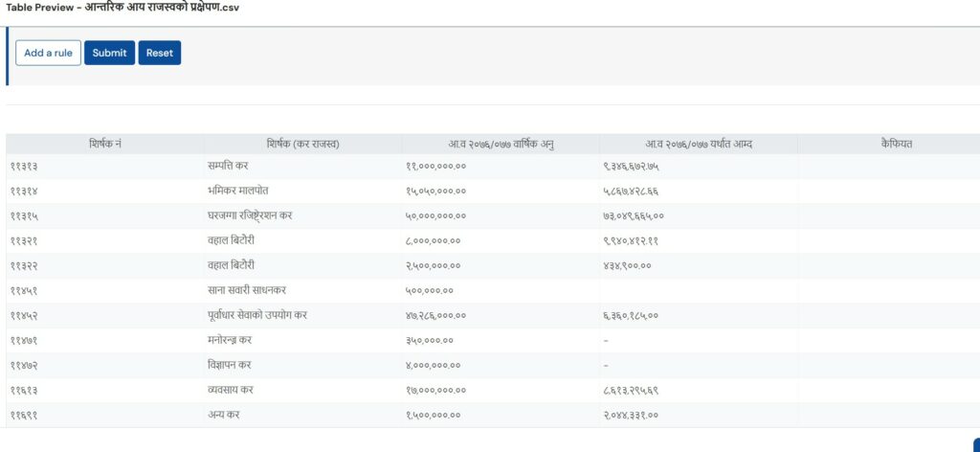This screenshot has height=452, width=980.
Task: Select the आ.व २०७६/०७७ यर्थात आम्द header
Action: click(698, 145)
